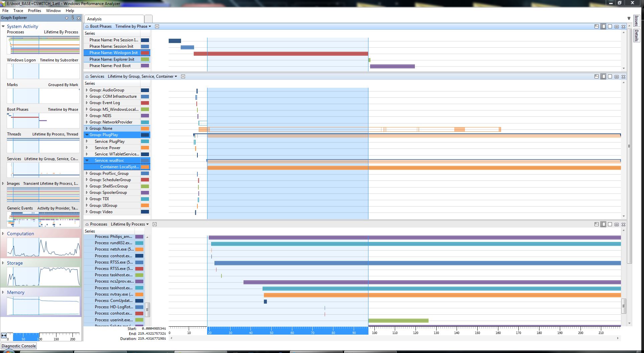Maximize the Processes graph panel

617,224
